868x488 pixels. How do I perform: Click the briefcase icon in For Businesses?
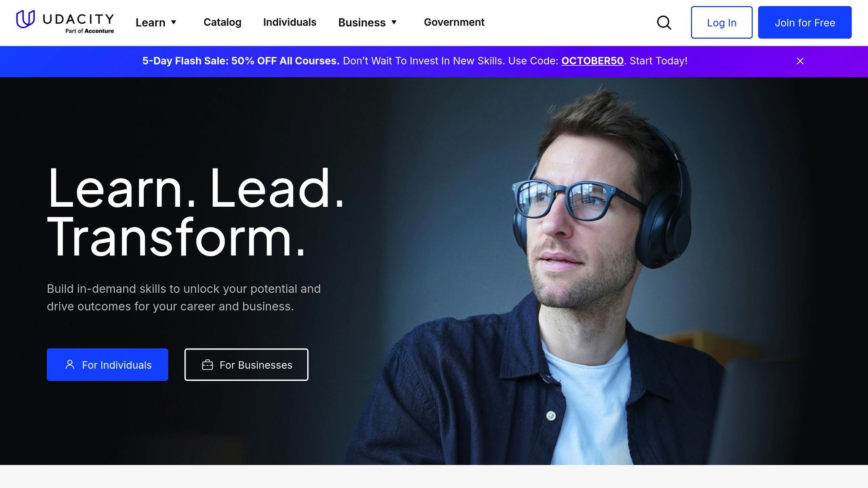[207, 365]
